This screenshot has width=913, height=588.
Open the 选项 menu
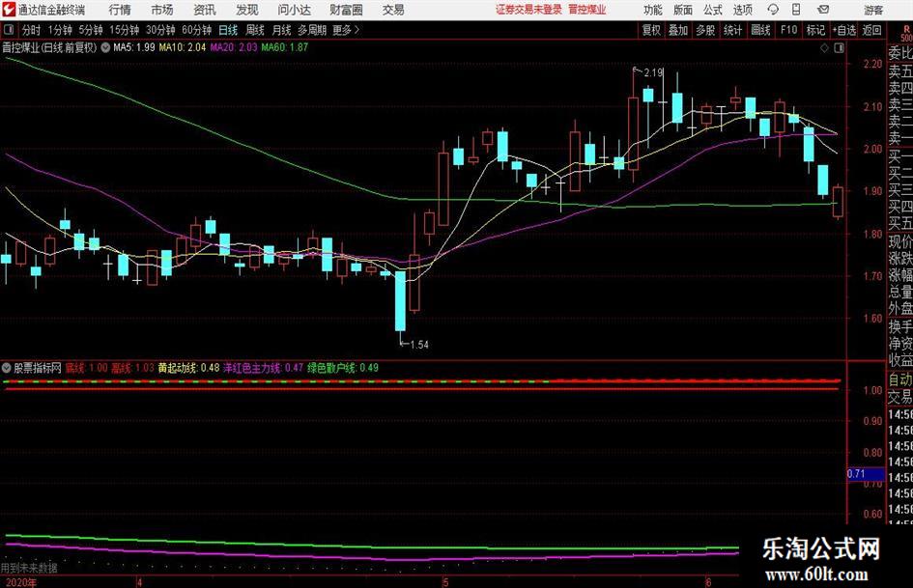click(742, 10)
